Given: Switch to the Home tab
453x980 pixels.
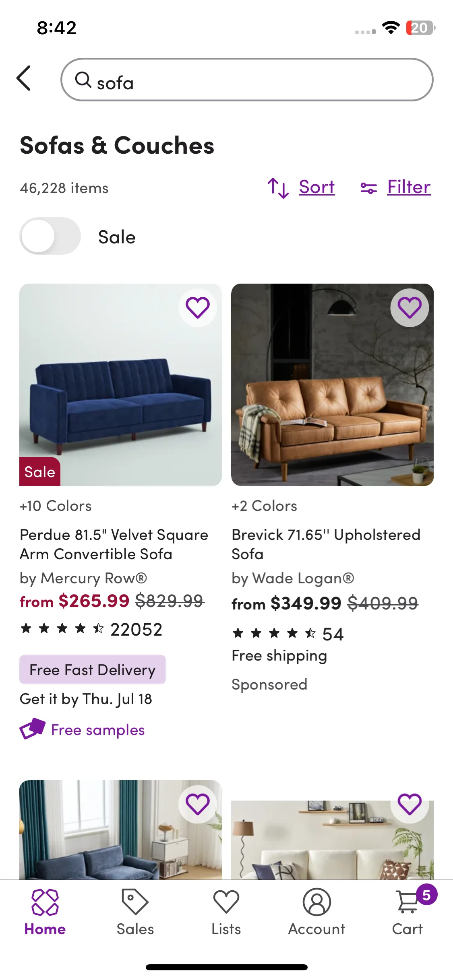Looking at the screenshot, I should pos(45,912).
